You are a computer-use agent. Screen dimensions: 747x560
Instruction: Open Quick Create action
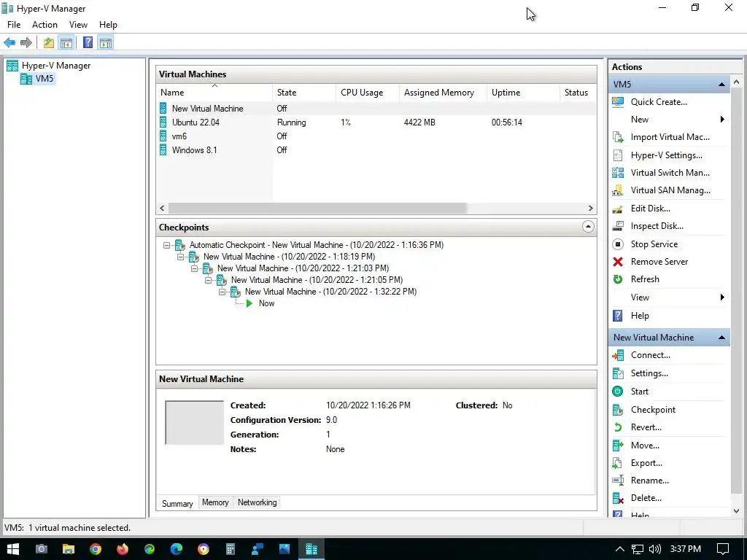pos(659,102)
